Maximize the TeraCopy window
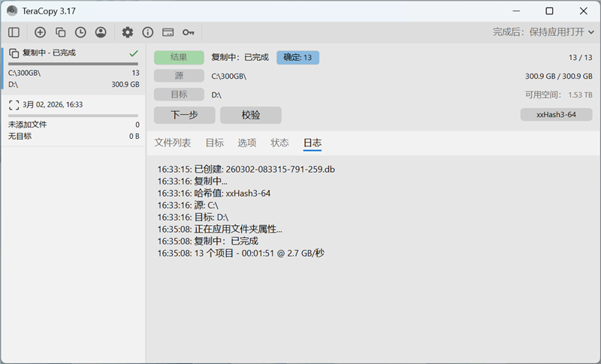601x364 pixels. pyautogui.click(x=549, y=11)
